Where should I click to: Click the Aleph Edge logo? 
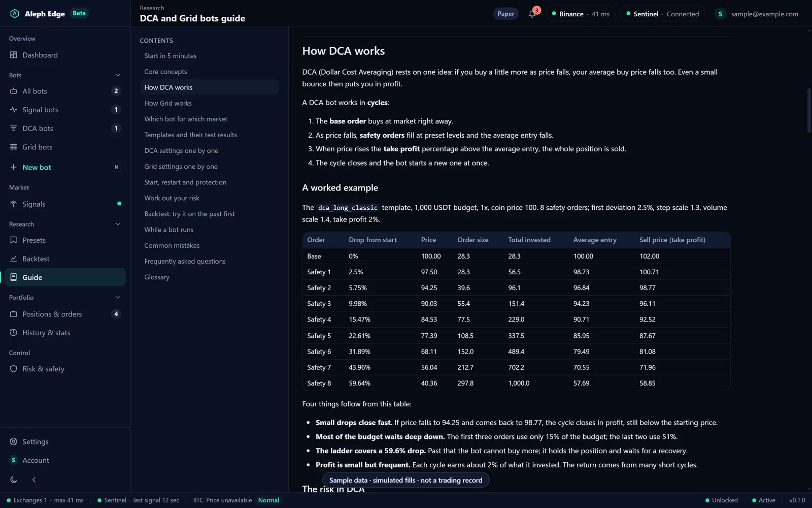(x=15, y=14)
